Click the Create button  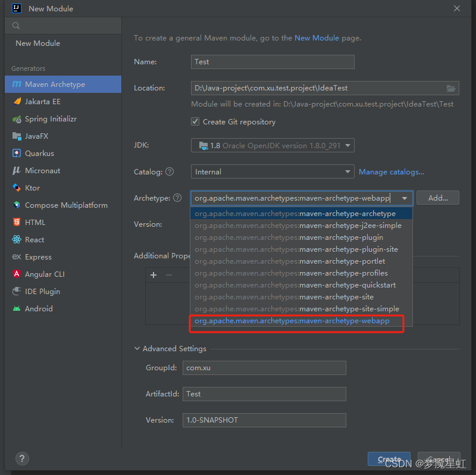(389, 459)
